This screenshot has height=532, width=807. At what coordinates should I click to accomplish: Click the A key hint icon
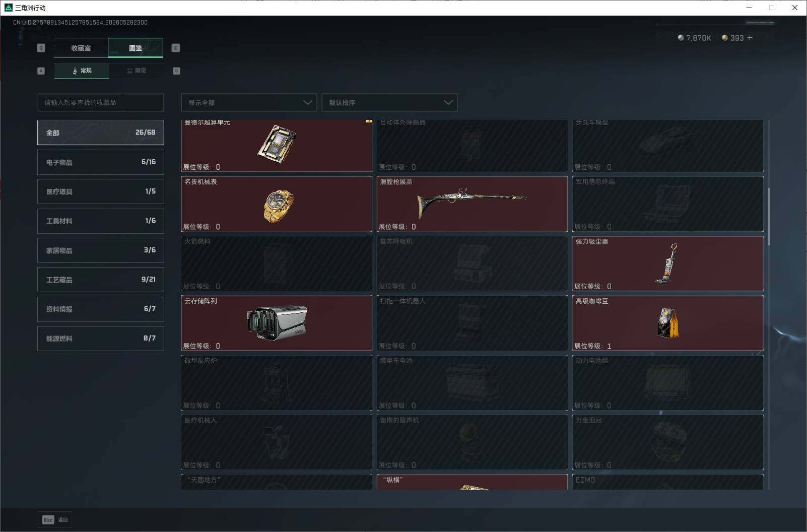[x=41, y=71]
